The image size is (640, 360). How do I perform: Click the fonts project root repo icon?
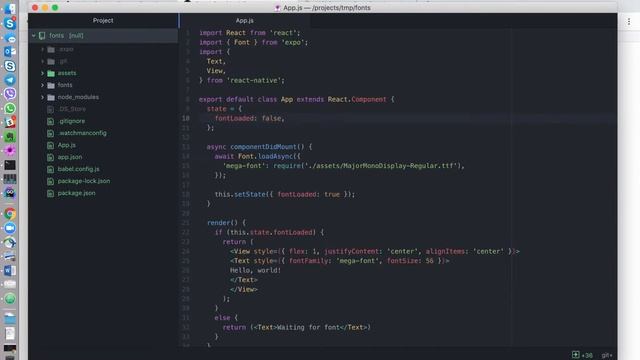[42, 36]
